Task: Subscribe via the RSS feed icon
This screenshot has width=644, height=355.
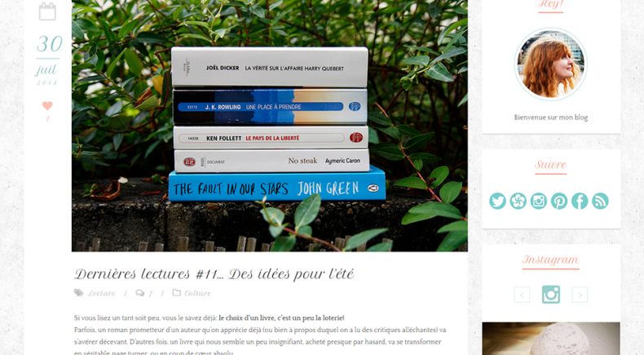Action: (600, 201)
